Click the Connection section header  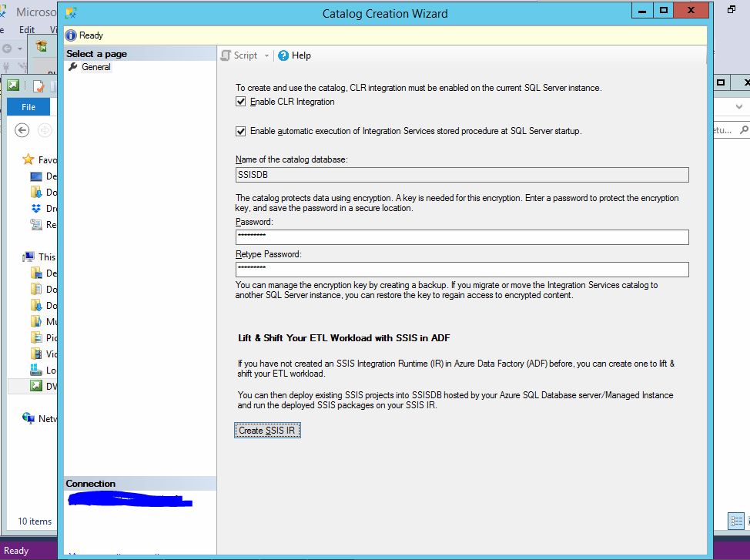[x=139, y=484]
